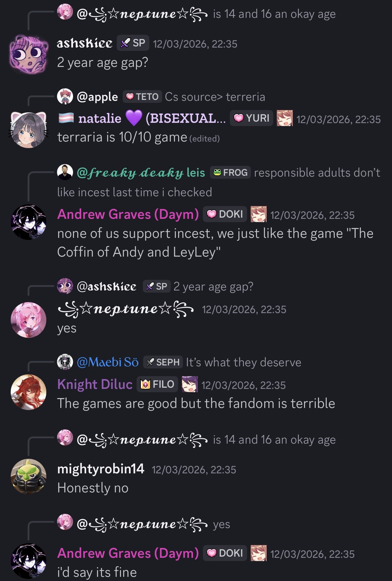This screenshot has width=392, height=581.
Task: Open neptune's pink-haired avatar on the yes message
Action: pyautogui.click(x=29, y=320)
